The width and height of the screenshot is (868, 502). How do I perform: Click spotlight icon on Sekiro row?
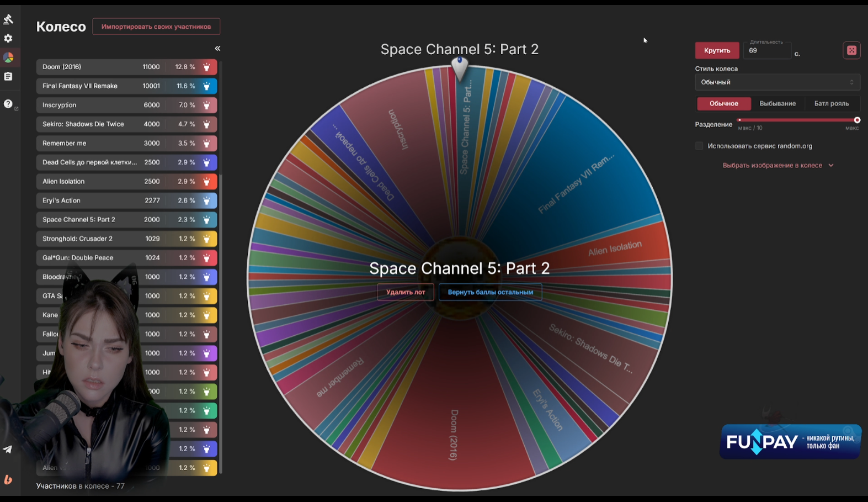(x=206, y=124)
